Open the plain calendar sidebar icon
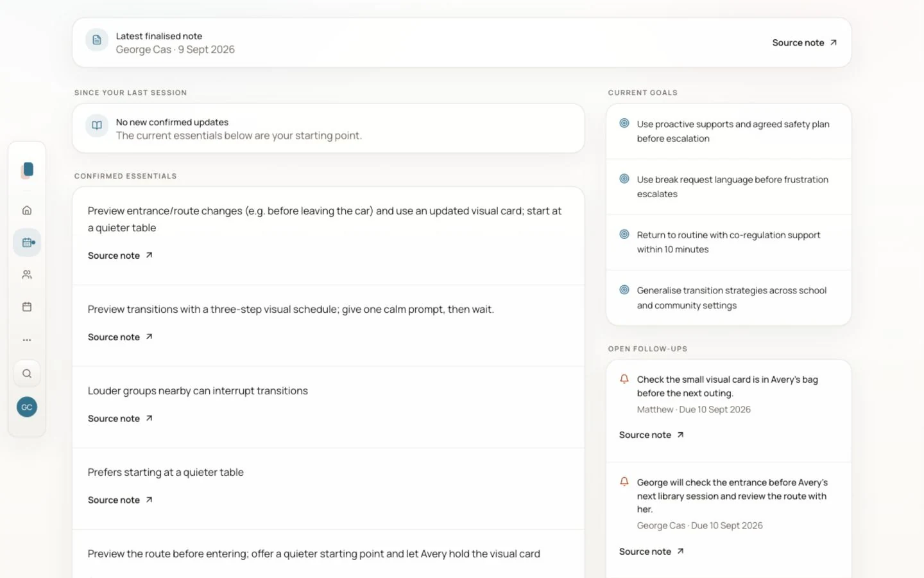 tap(27, 306)
